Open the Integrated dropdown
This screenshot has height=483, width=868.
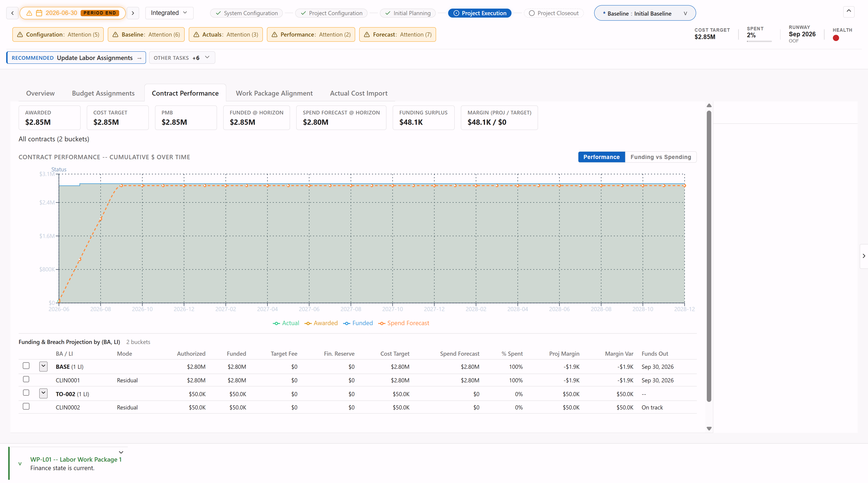[x=169, y=13]
